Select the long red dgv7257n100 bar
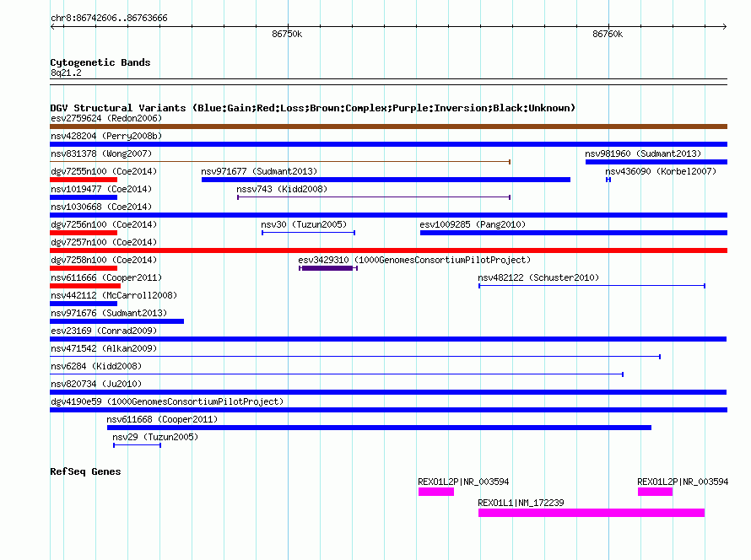The width and height of the screenshot is (751, 560). coord(388,250)
